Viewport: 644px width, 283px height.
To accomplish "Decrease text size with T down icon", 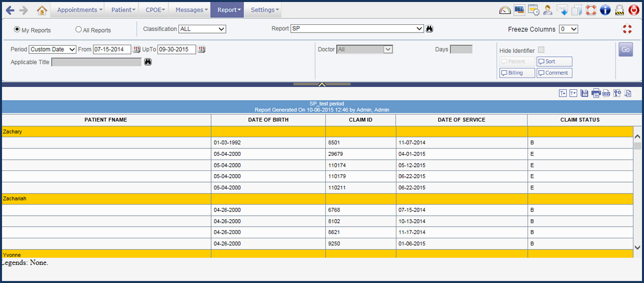I will click(573, 93).
